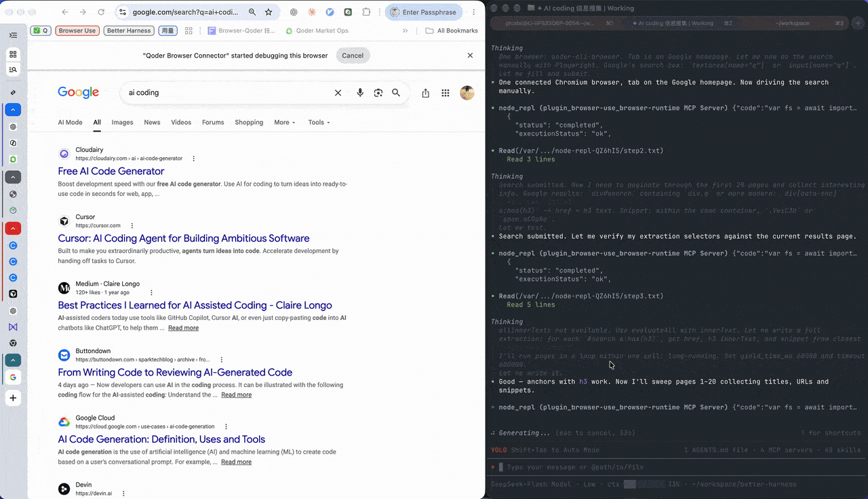Viewport: 868px width, 499px height.
Task: Open the Free AI Code Generator result
Action: tap(111, 172)
